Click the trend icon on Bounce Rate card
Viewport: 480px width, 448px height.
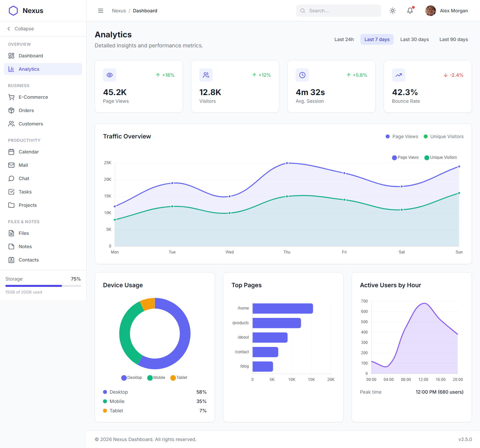coord(399,75)
